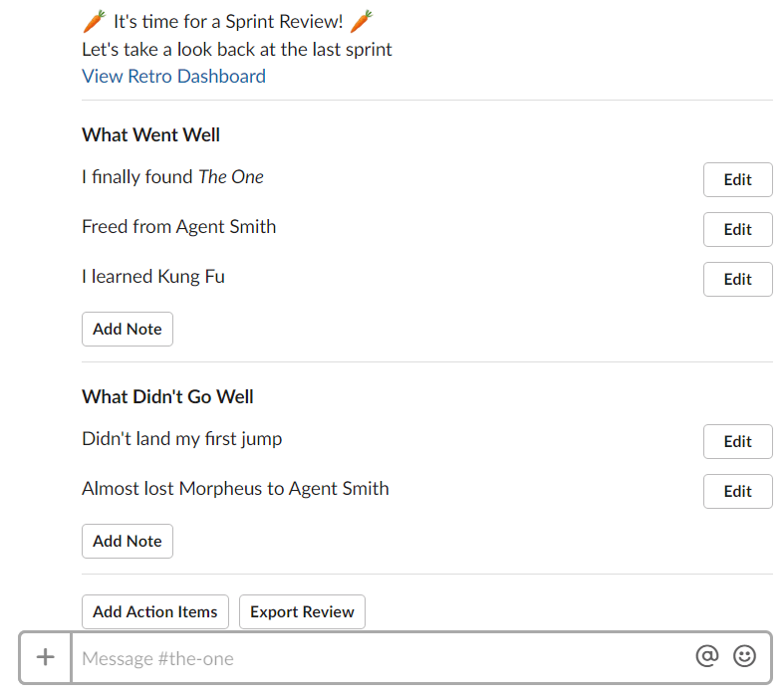This screenshot has height=699, width=784.
Task: Open the @ mention picker
Action: (x=706, y=656)
